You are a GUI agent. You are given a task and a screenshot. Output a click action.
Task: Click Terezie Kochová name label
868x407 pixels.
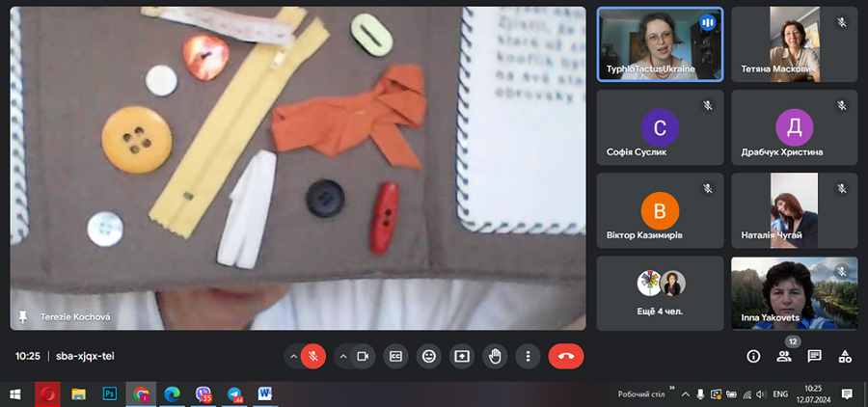tap(75, 317)
